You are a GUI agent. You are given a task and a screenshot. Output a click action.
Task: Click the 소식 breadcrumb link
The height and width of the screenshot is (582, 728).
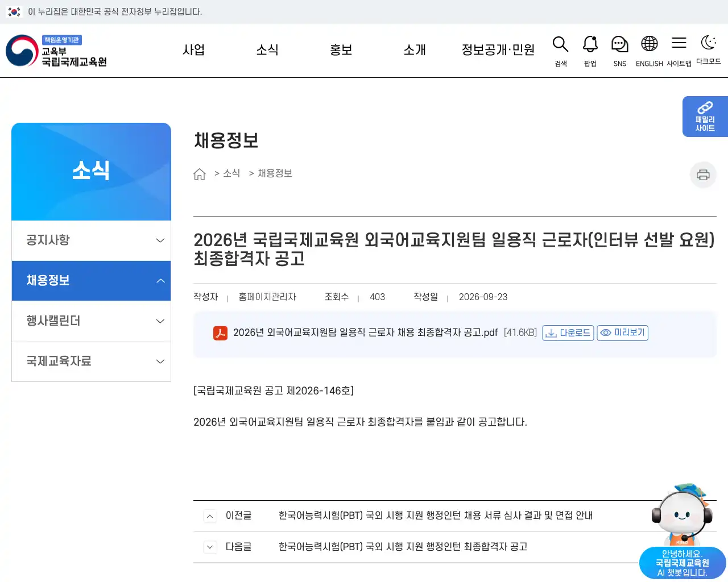(231, 173)
